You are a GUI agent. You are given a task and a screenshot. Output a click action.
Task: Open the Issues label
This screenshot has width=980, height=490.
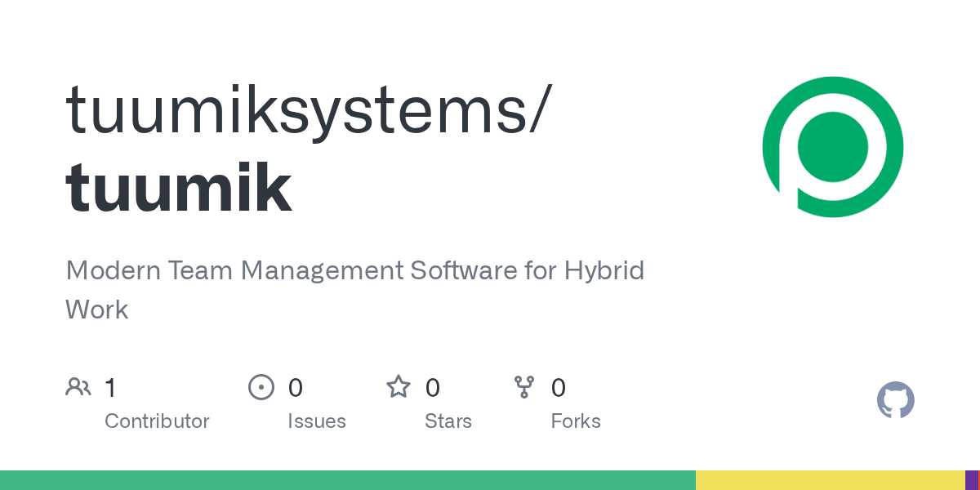pos(317,421)
